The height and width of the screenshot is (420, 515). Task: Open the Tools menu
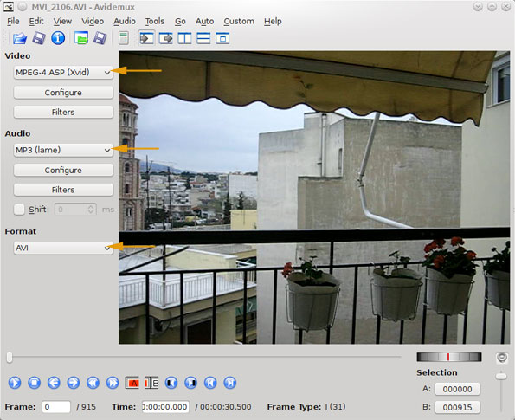coord(155,21)
